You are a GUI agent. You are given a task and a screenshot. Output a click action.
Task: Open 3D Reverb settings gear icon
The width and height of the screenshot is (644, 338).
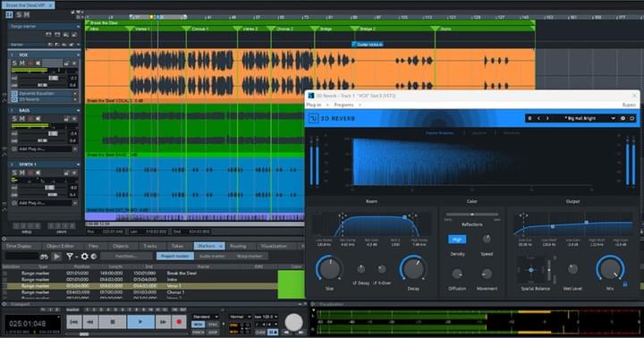[x=623, y=118]
